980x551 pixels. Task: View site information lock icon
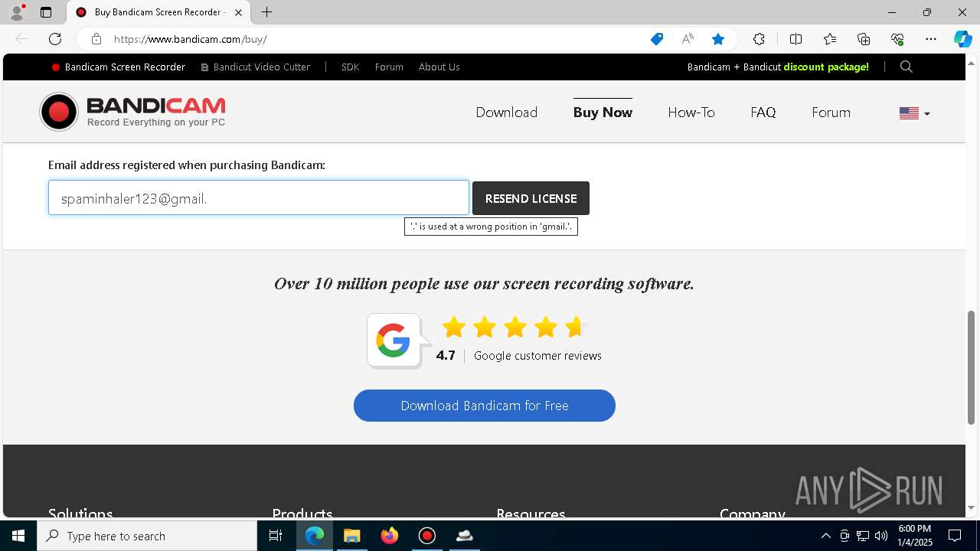[x=96, y=39]
